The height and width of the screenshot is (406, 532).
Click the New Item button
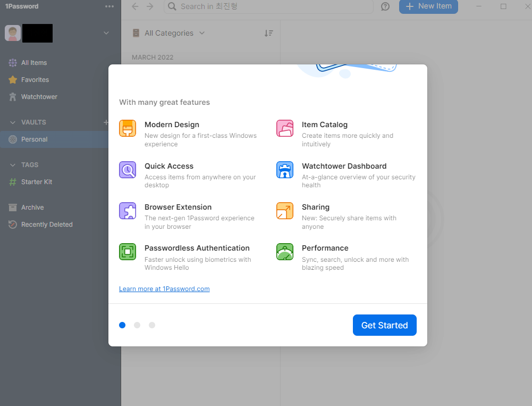pyautogui.click(x=428, y=6)
